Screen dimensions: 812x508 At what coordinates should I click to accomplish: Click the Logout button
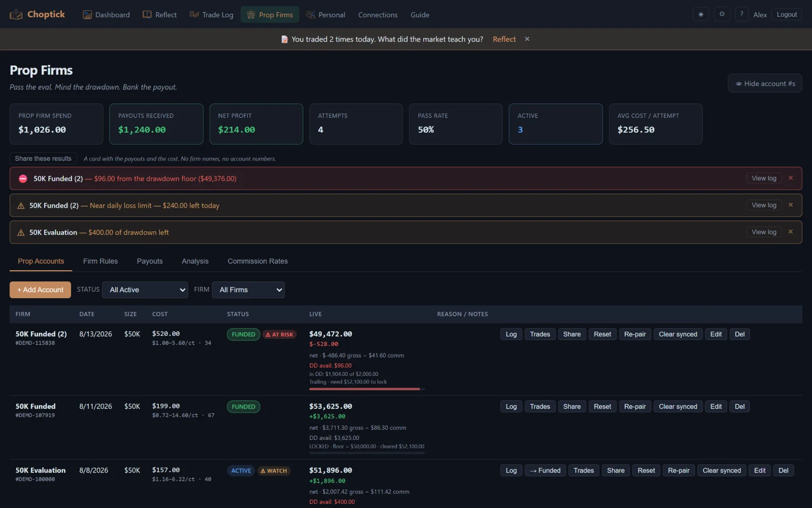coord(787,14)
